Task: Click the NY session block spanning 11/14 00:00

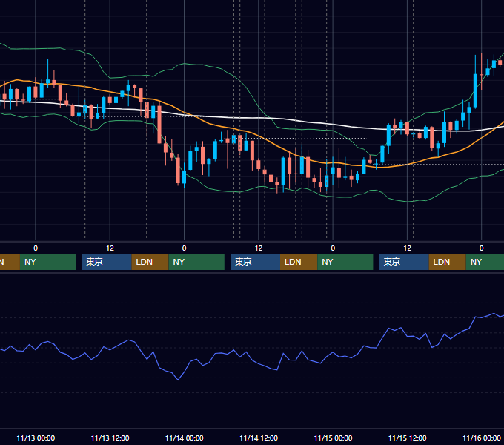Action: pos(196,262)
